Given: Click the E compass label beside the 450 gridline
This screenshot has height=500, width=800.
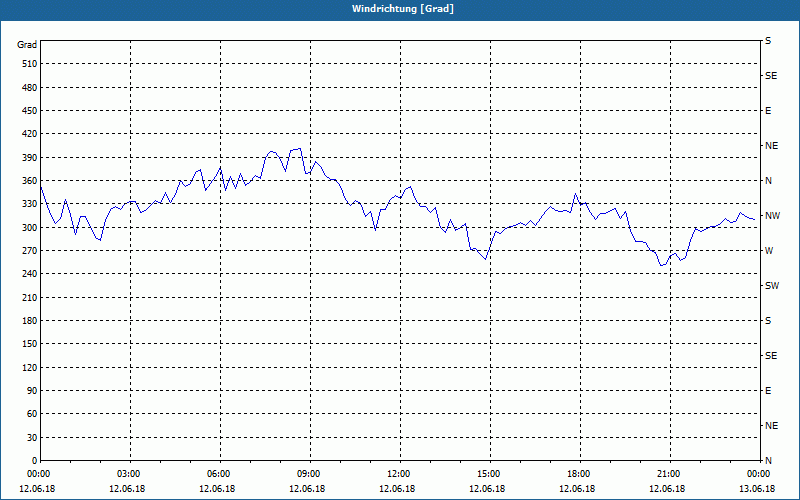Looking at the screenshot, I should [x=768, y=111].
